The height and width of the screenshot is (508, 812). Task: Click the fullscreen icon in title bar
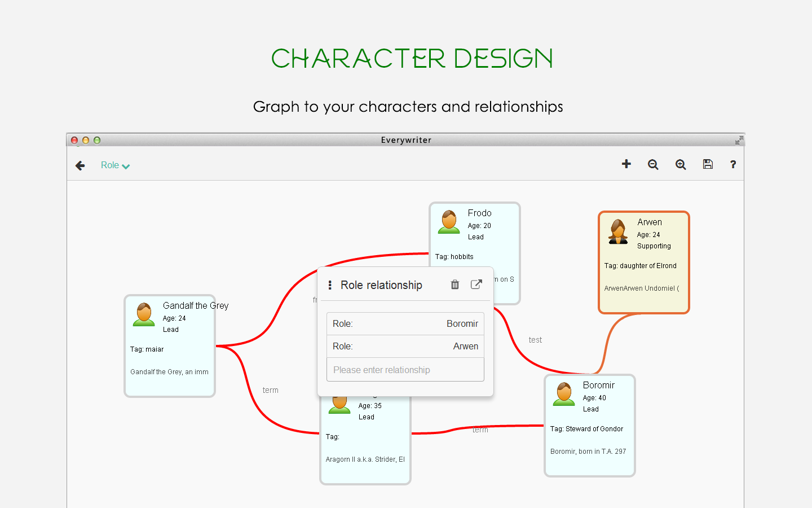coord(739,140)
